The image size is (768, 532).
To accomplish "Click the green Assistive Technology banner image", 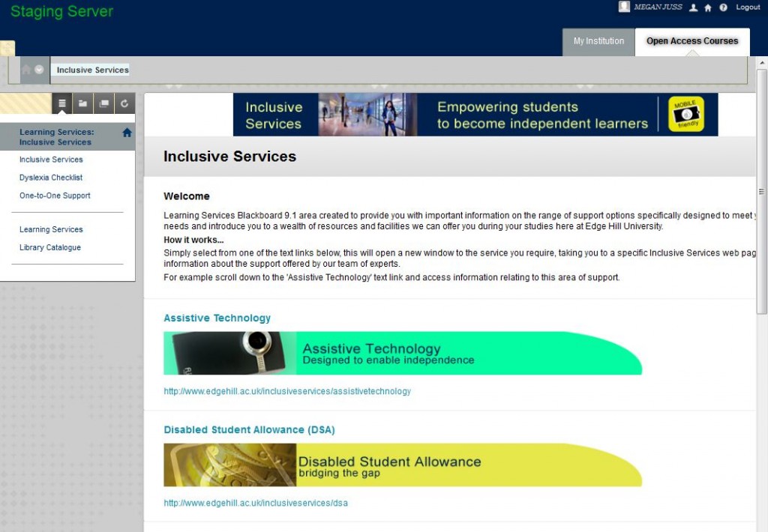I will (403, 354).
